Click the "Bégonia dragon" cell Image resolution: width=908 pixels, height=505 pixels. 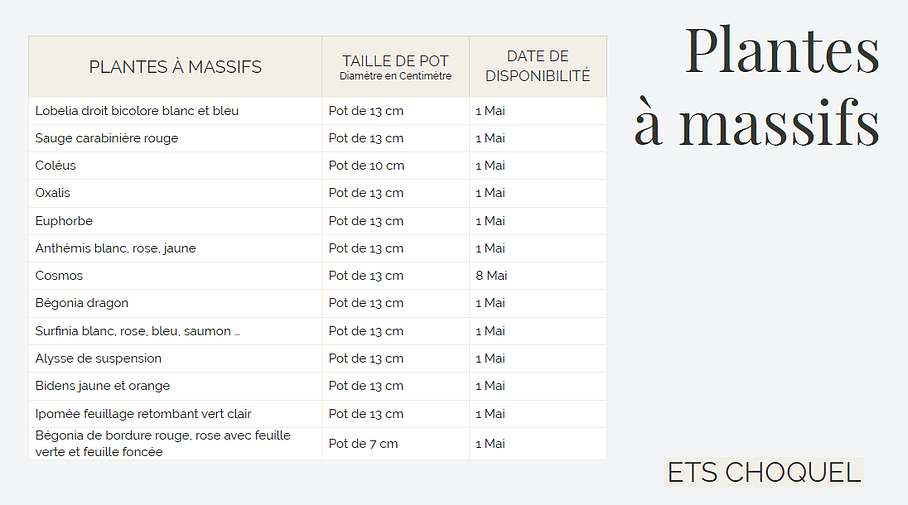click(x=82, y=303)
